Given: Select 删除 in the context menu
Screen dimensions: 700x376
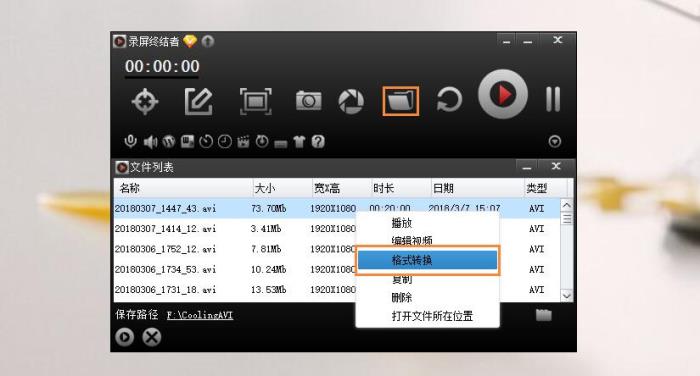Looking at the screenshot, I should coord(401,297).
